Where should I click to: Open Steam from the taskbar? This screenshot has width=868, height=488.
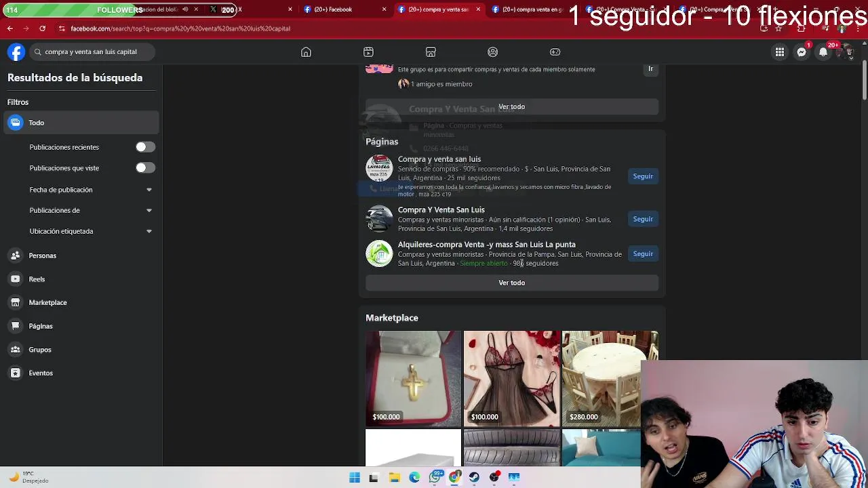pyautogui.click(x=474, y=478)
